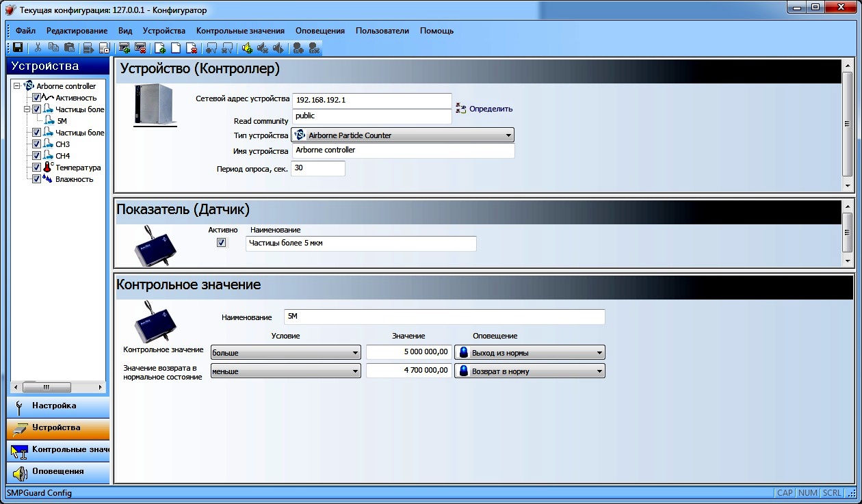Click the Paste clipboard toolbar icon
Screen dimensions: 862x504
pyautogui.click(x=69, y=48)
